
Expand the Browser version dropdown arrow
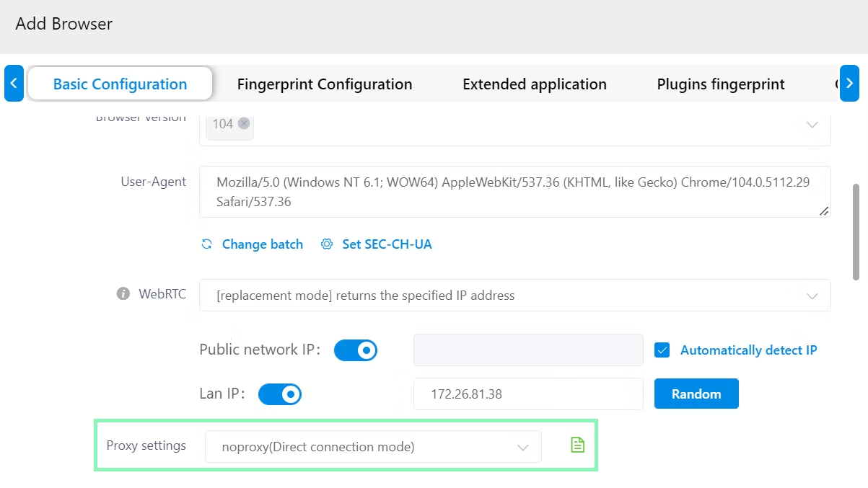pos(812,125)
